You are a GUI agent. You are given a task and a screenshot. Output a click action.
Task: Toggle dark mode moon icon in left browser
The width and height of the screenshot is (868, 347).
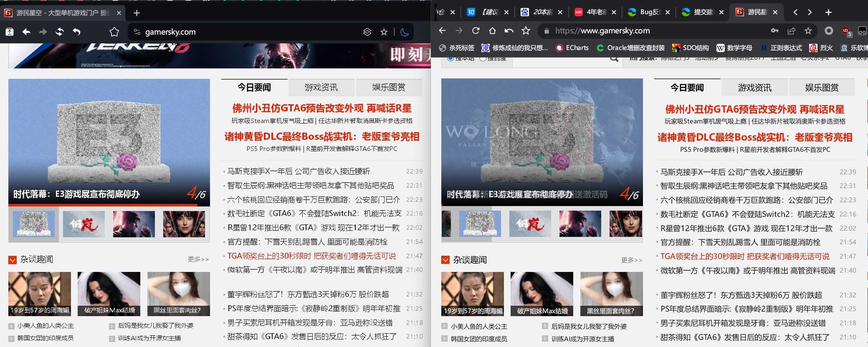(404, 32)
